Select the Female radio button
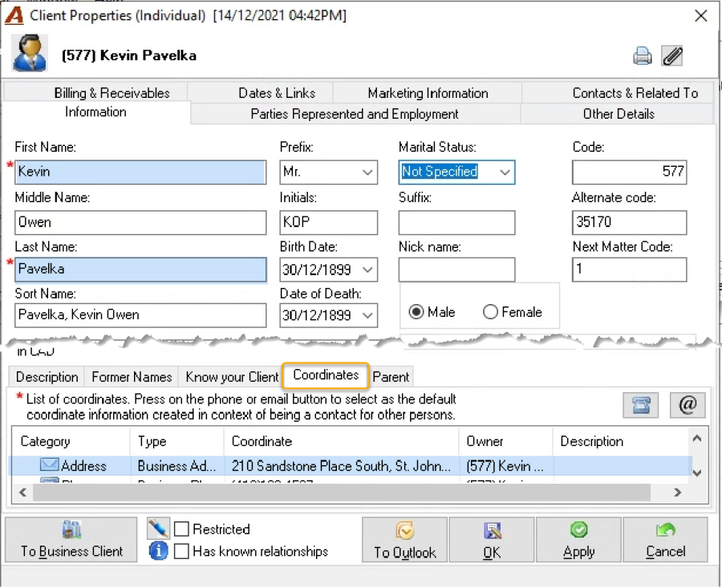This screenshot has width=722, height=588. coord(490,312)
